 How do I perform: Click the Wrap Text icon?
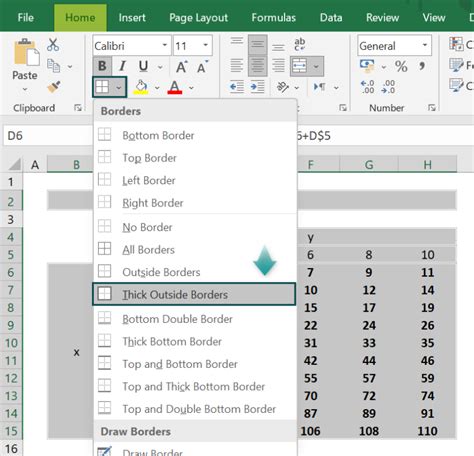pos(299,44)
